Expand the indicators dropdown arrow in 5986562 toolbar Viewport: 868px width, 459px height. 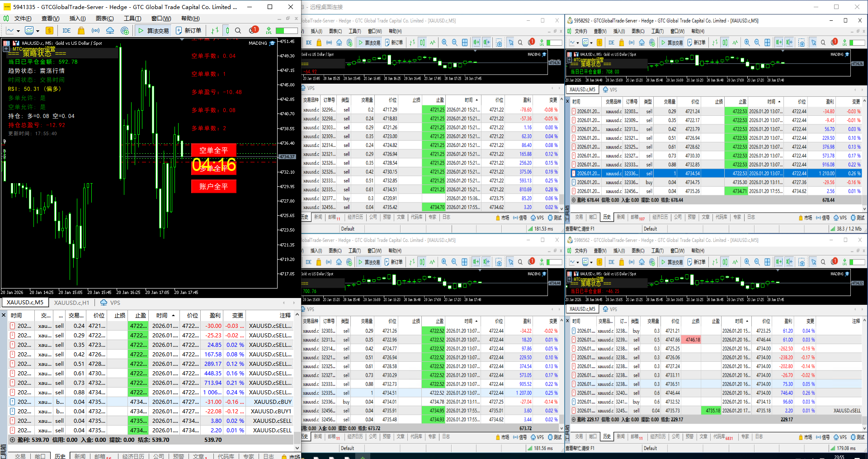pyautogui.click(x=591, y=262)
